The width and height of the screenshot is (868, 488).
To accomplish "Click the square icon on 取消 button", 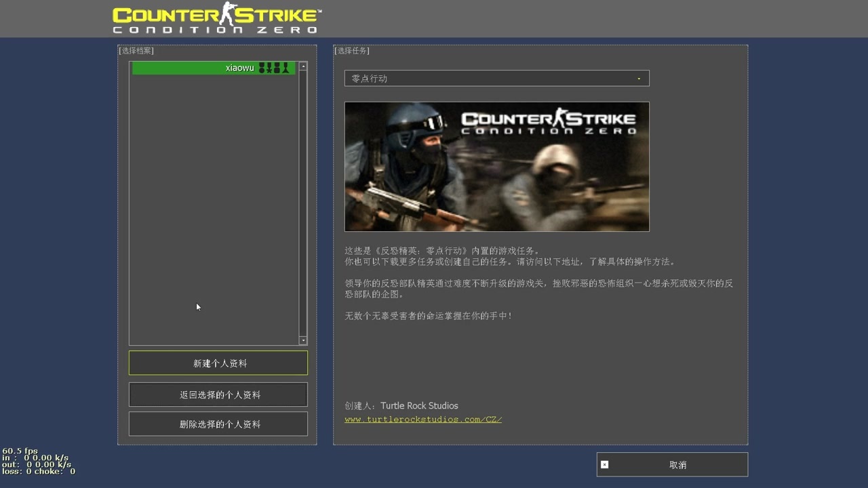I will click(605, 465).
